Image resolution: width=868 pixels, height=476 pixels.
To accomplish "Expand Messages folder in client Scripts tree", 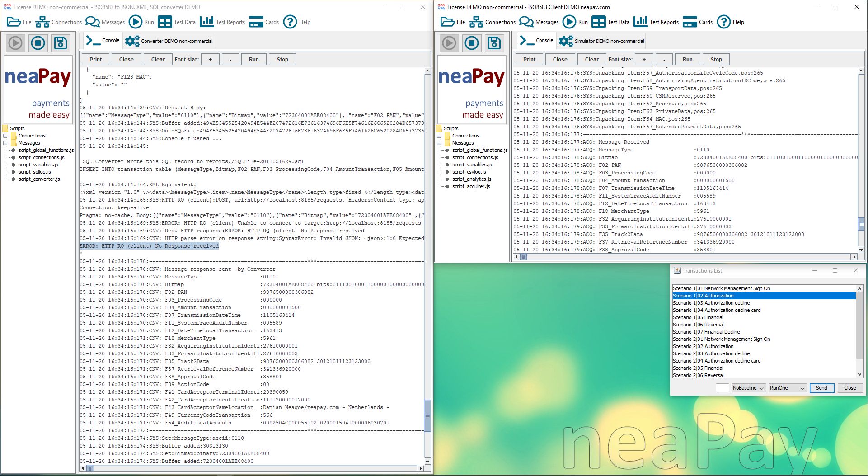I will click(439, 143).
